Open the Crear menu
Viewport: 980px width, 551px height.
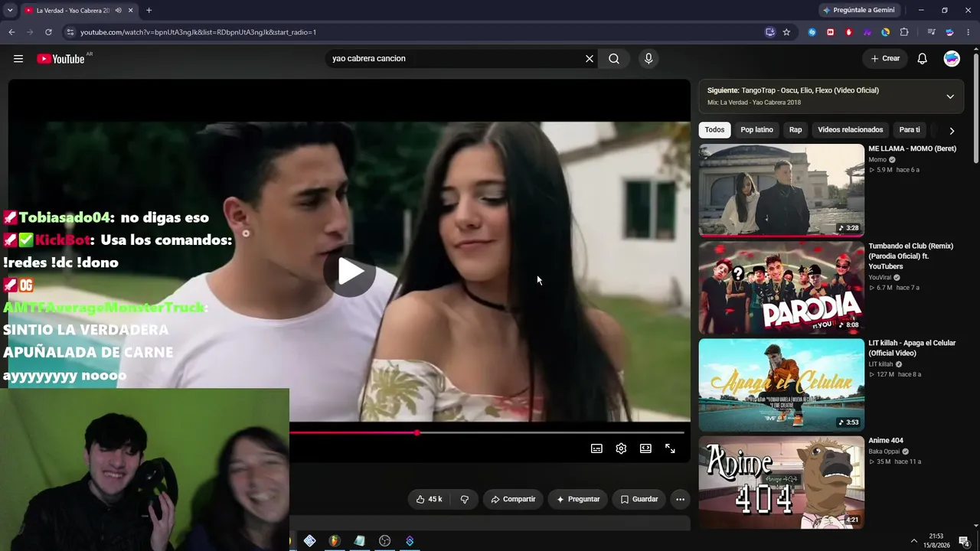pos(885,59)
